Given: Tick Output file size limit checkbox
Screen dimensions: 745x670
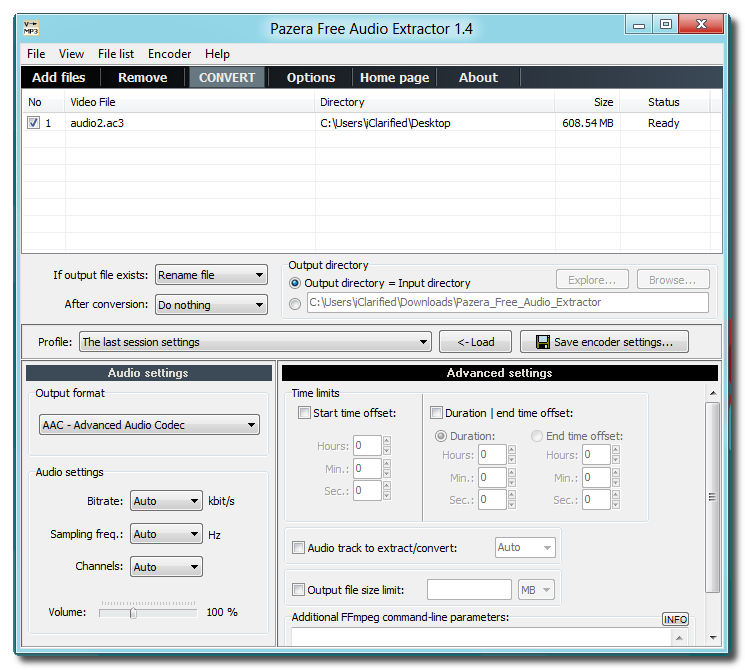Looking at the screenshot, I should tap(298, 590).
